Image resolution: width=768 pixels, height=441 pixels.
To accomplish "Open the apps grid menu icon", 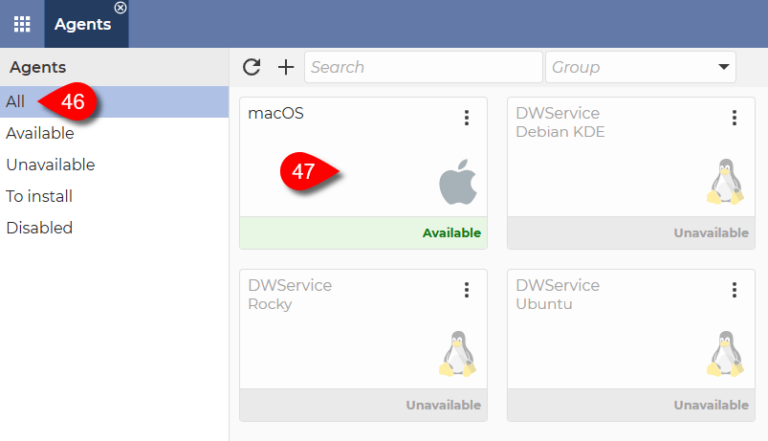I will coord(21,24).
